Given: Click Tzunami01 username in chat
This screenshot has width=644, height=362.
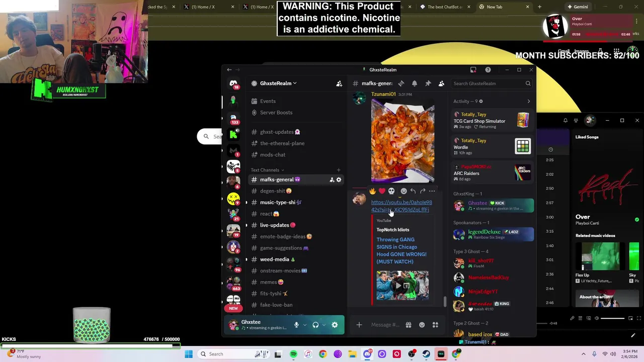Looking at the screenshot, I should (383, 94).
